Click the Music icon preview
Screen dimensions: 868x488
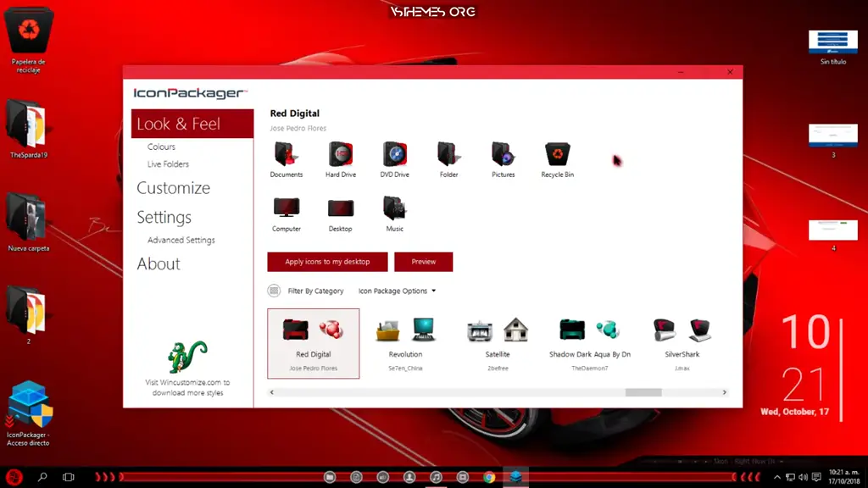(x=394, y=208)
